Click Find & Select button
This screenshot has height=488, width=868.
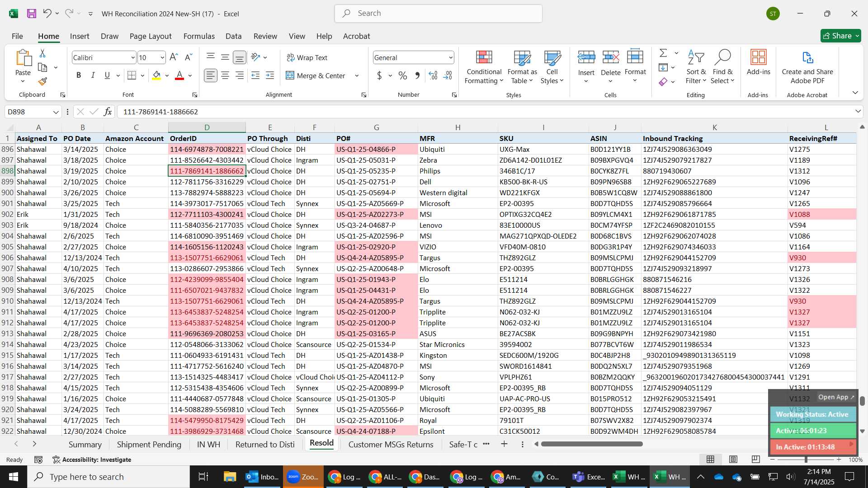tap(722, 67)
